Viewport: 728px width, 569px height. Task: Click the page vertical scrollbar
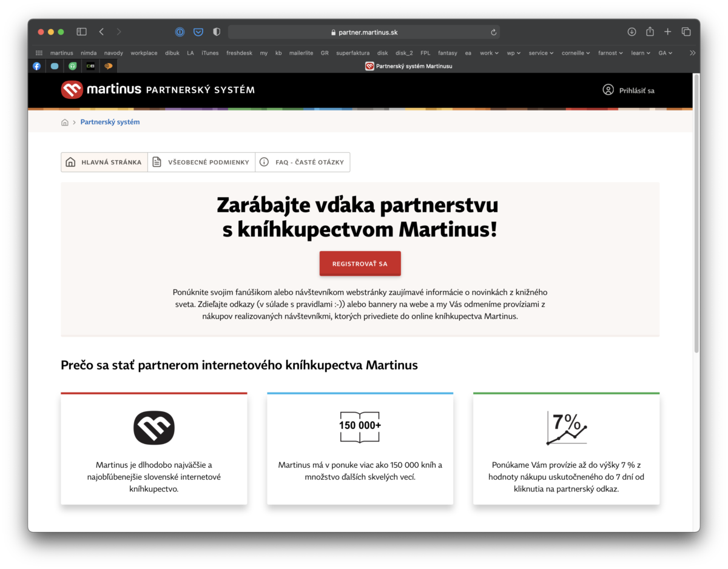coord(696,214)
